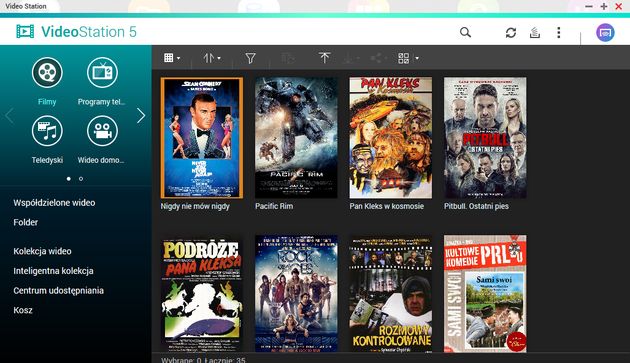
Task: Click the Teledyski category label
Action: (x=47, y=160)
